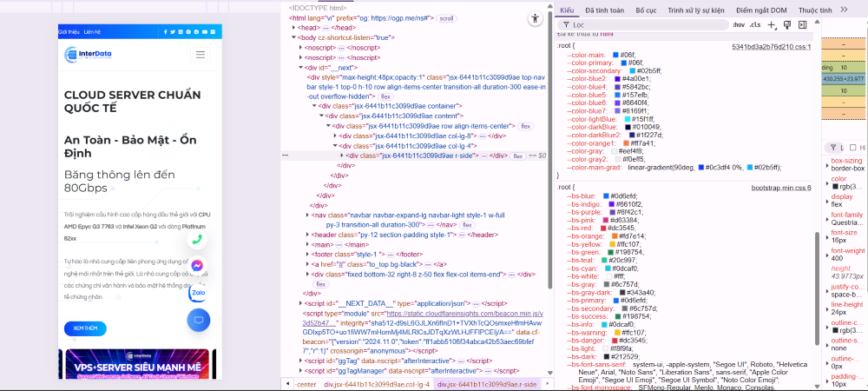Switch to the Kiểu tab
868x391 pixels.
(x=567, y=10)
